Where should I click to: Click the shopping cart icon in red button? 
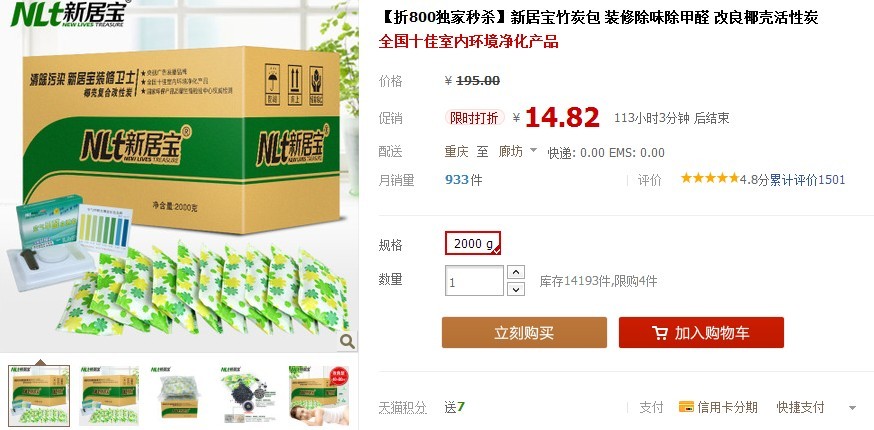(659, 333)
